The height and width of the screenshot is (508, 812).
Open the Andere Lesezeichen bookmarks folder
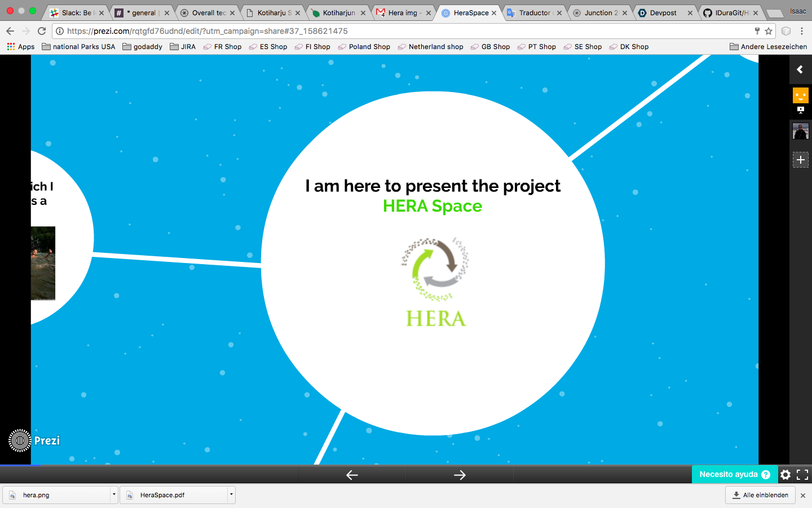point(768,47)
